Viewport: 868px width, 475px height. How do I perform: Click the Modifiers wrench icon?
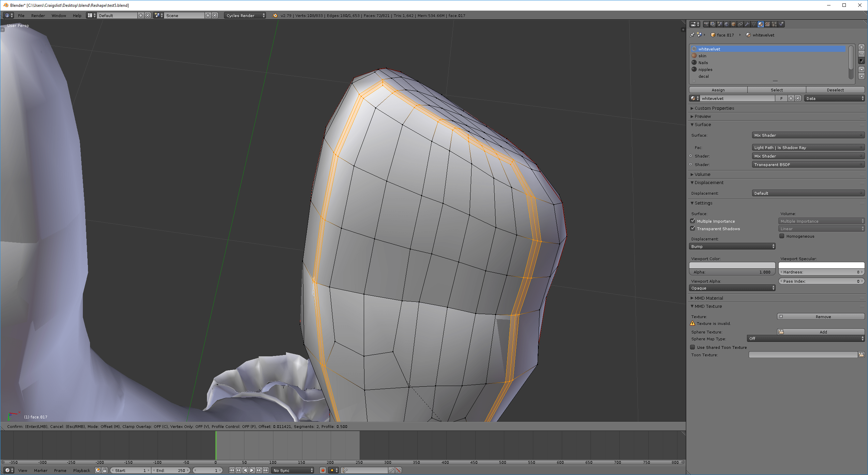click(x=747, y=24)
